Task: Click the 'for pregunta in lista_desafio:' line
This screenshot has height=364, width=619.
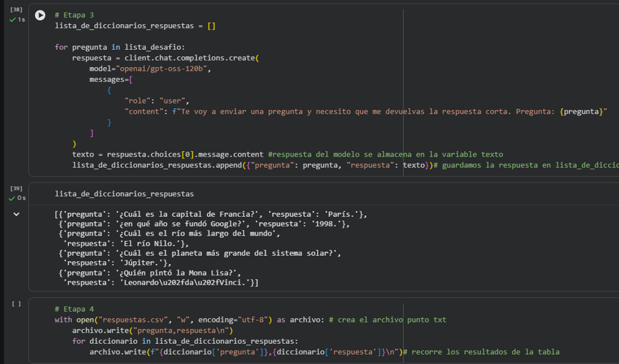Action: point(120,47)
